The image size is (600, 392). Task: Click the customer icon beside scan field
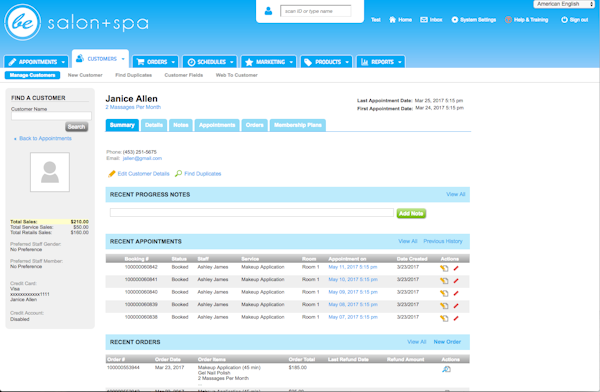click(x=268, y=11)
